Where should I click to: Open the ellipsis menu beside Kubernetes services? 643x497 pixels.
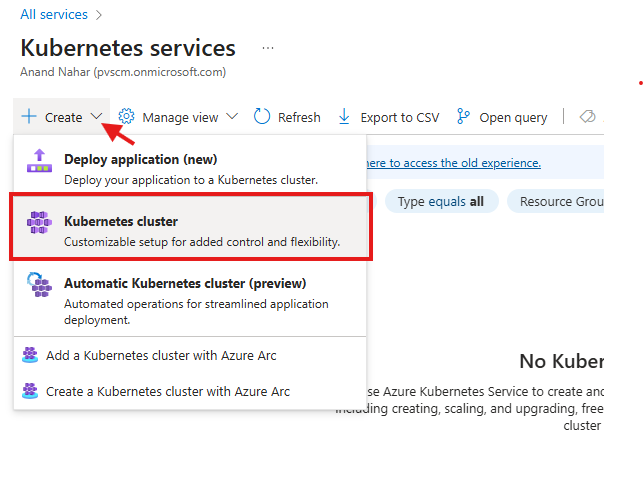click(x=268, y=48)
